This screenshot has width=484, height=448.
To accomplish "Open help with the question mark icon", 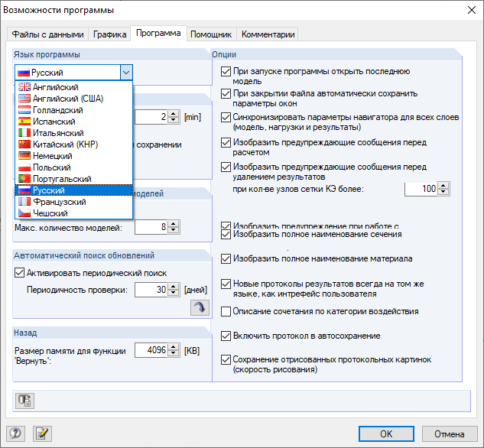I will (16, 433).
